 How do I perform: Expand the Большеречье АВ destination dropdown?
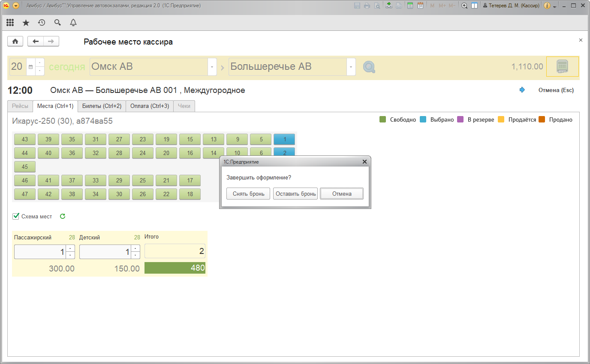(x=351, y=67)
